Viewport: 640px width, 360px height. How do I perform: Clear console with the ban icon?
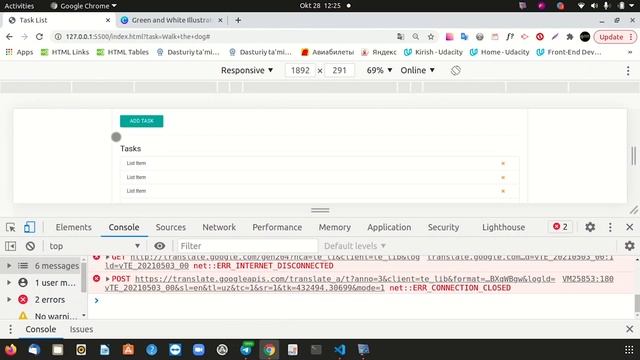tap(30, 246)
